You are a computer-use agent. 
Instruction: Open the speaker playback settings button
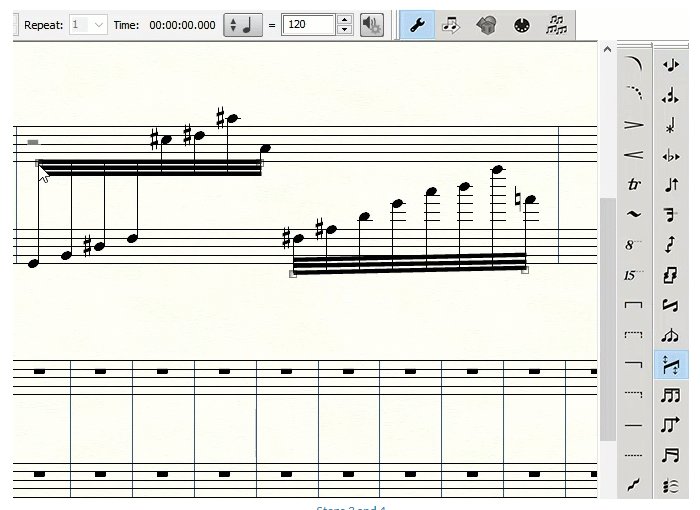pos(371,25)
